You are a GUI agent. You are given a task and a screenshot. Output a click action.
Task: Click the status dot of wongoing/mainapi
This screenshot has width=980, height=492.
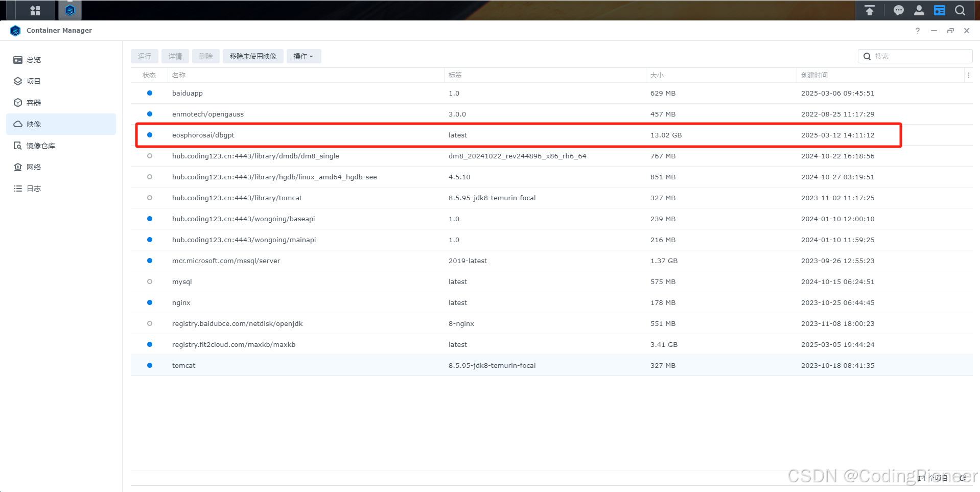click(150, 240)
